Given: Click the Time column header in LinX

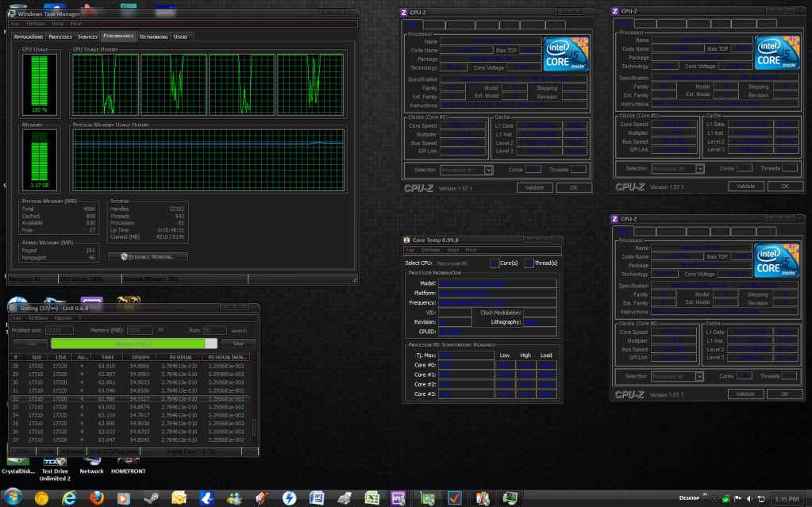Looking at the screenshot, I should pos(108,357).
